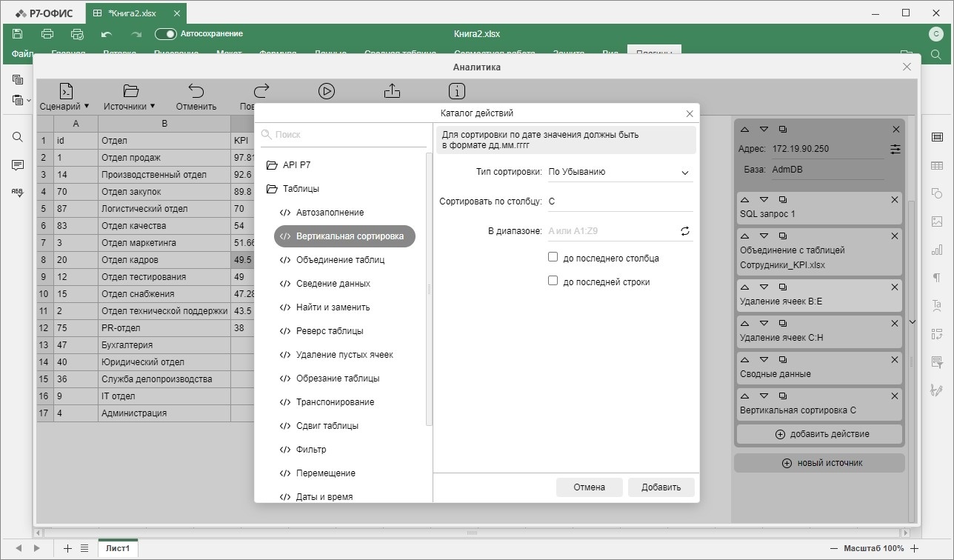Remove the Вертикальная сортировка C step
The image size is (954, 560).
pyautogui.click(x=895, y=396)
